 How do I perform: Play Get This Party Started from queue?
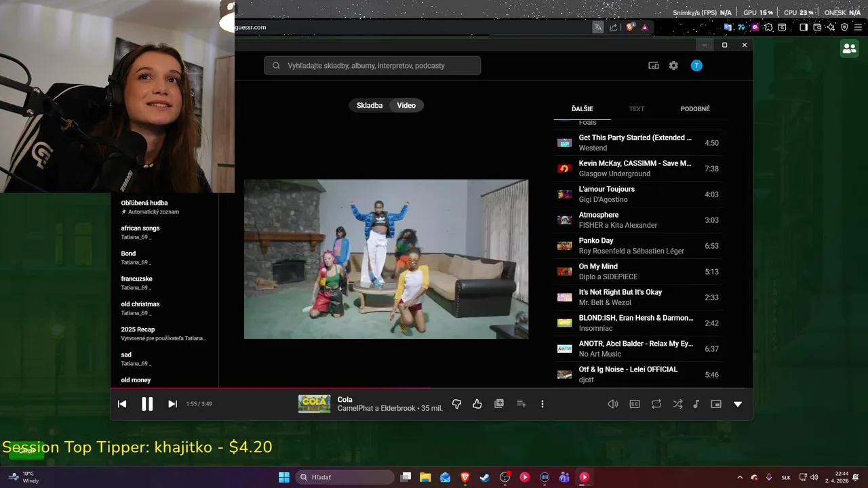638,143
